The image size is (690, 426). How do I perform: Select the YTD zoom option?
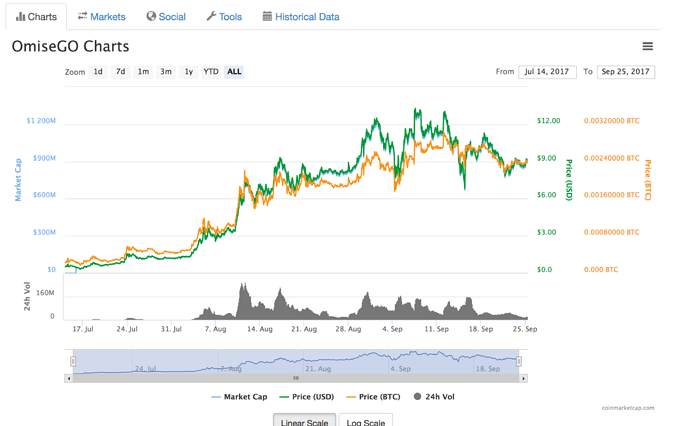211,72
